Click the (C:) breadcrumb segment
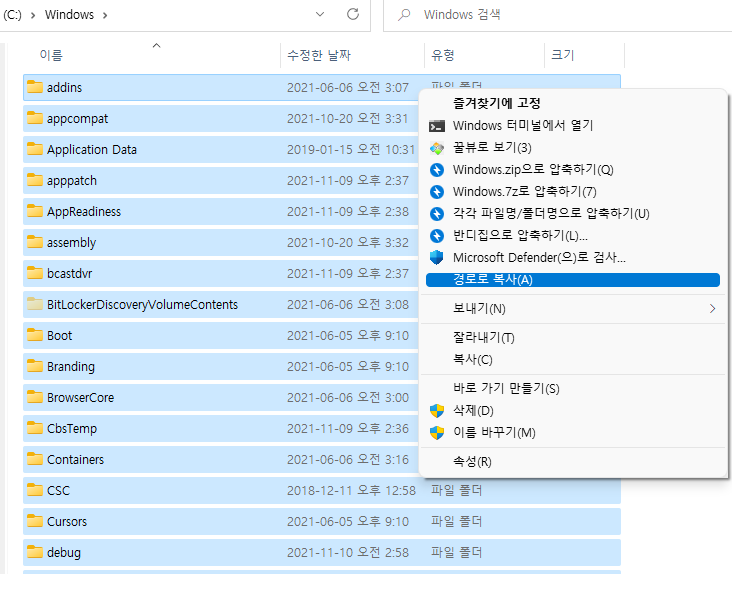732x589 pixels. (12, 15)
